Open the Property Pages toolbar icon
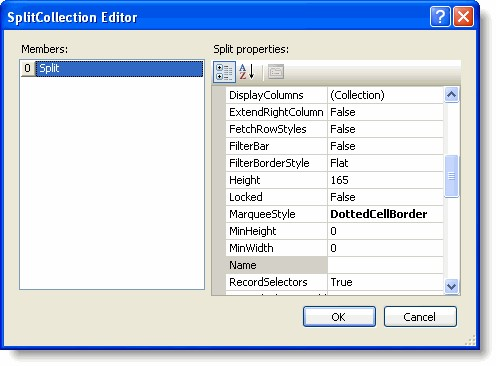Screen dimensions: 496x366 (x=276, y=72)
